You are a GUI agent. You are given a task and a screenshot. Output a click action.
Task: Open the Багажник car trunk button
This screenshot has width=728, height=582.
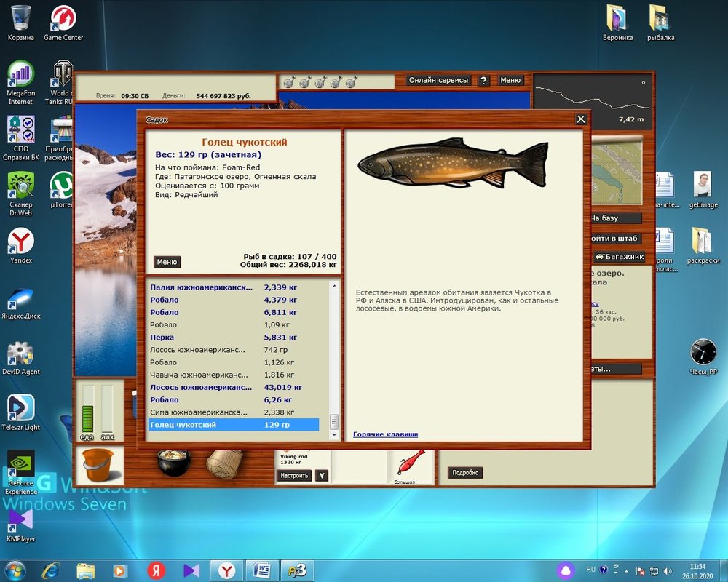click(x=620, y=257)
